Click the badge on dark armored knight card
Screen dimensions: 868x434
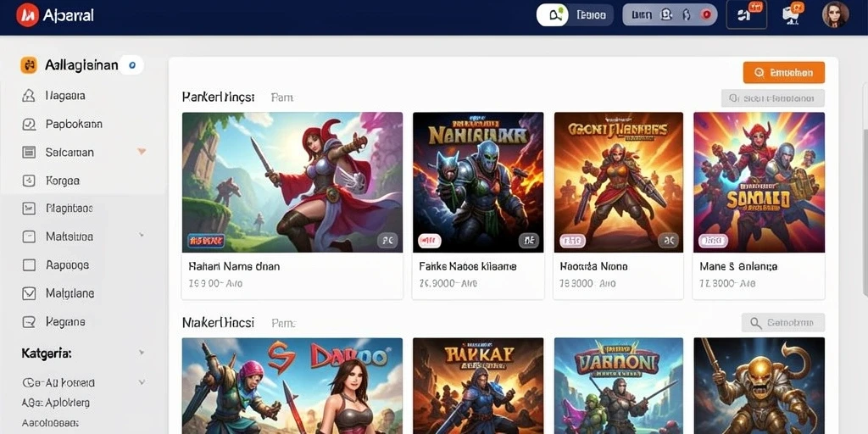click(x=529, y=240)
